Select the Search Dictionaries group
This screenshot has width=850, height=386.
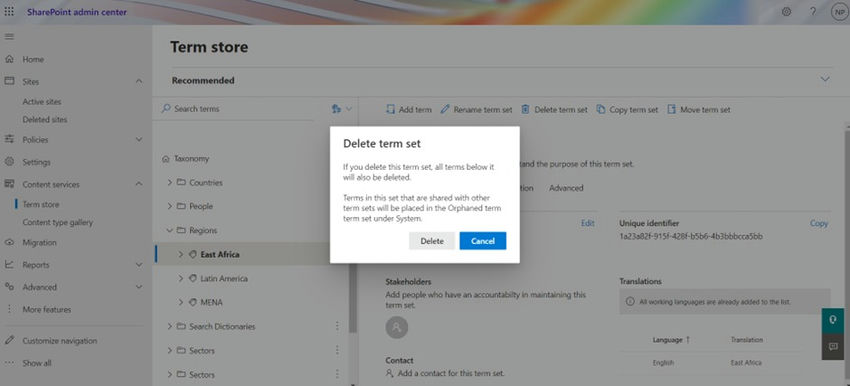point(222,326)
